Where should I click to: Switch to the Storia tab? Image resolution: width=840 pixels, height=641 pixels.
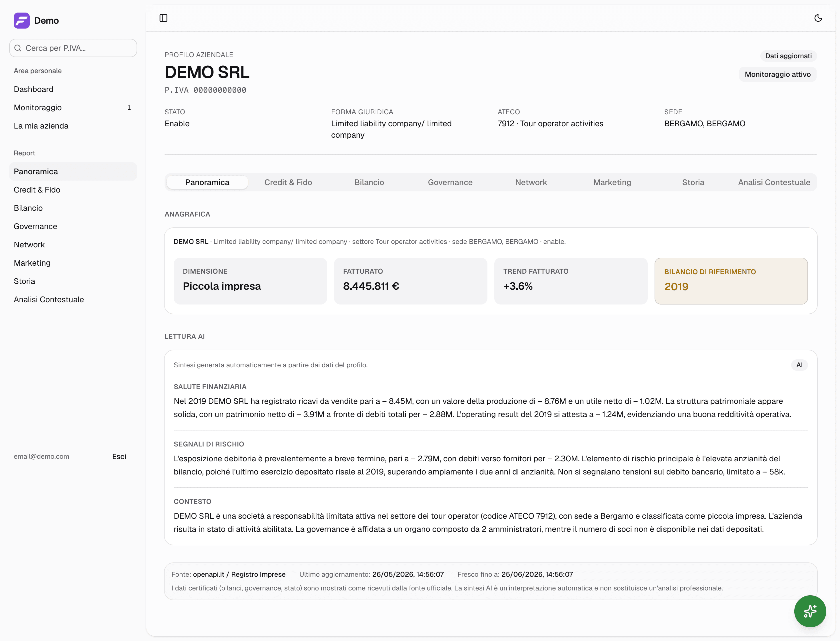pos(693,182)
